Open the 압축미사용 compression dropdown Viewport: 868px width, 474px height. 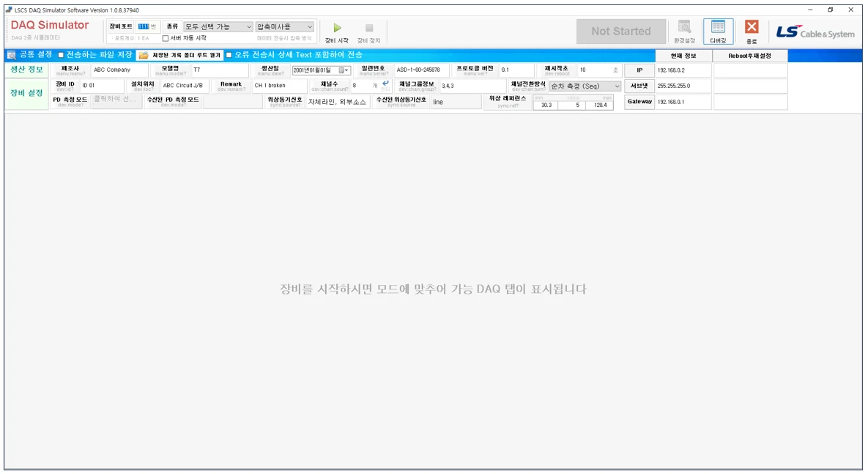click(x=284, y=26)
